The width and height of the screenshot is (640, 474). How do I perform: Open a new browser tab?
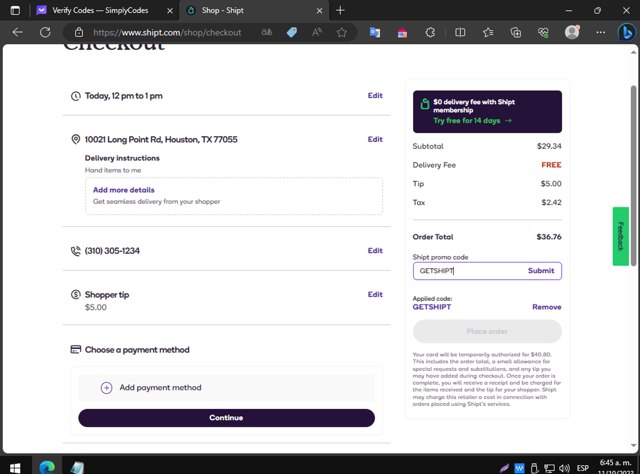[x=340, y=10]
